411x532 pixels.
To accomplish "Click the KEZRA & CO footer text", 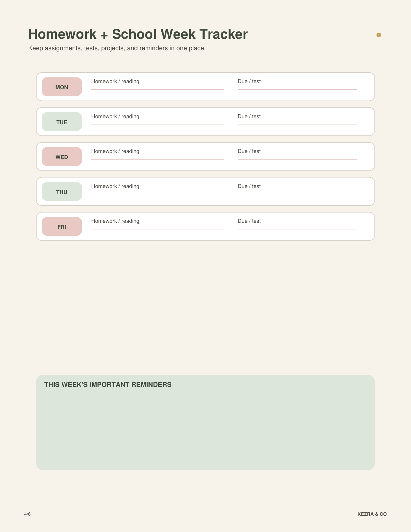I will pos(372,514).
